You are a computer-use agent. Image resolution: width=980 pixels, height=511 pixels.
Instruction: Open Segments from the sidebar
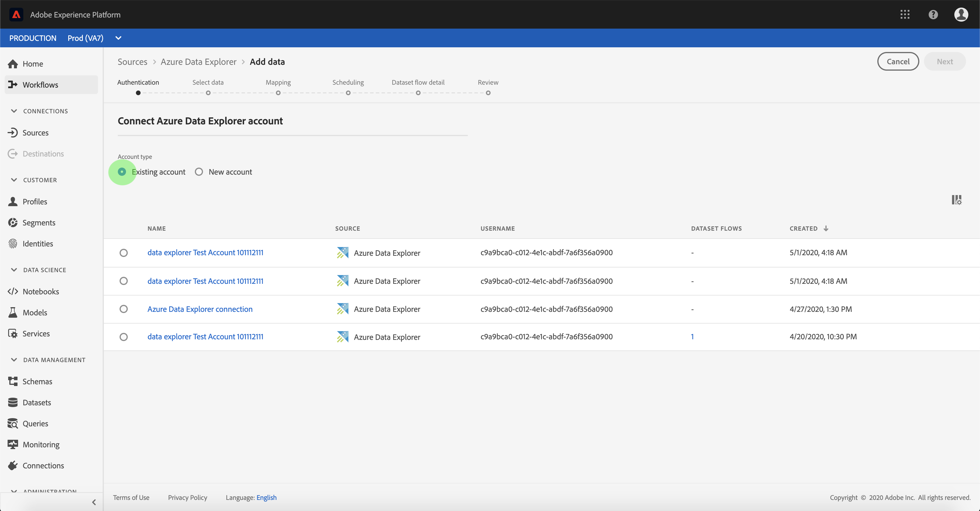click(x=38, y=223)
